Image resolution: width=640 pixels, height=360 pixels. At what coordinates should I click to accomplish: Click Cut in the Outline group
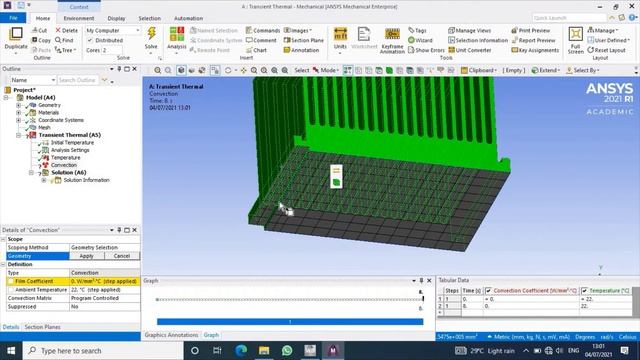[39, 30]
